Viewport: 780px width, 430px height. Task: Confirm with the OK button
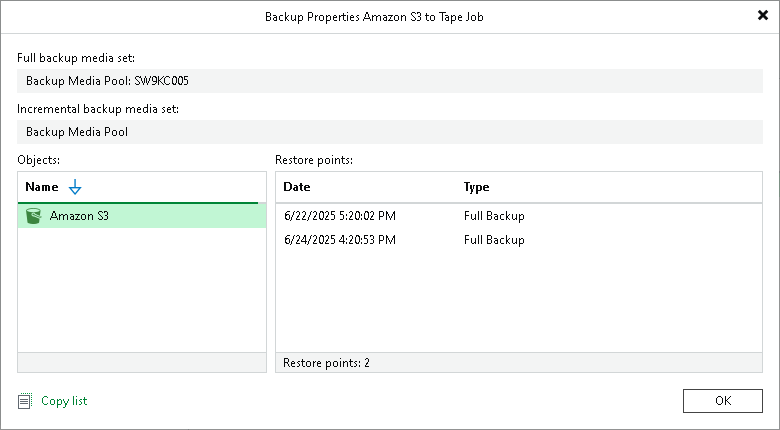pyautogui.click(x=722, y=401)
